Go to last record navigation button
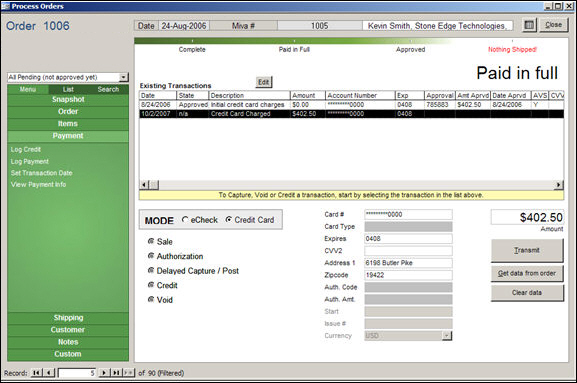Image resolution: width=577 pixels, height=383 pixels. click(x=116, y=373)
